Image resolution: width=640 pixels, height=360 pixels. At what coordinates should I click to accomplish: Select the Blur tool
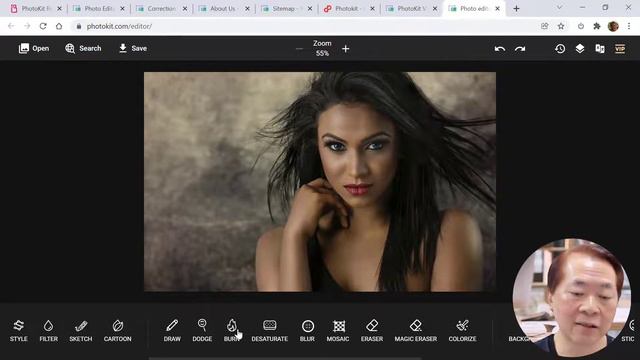pos(307,331)
